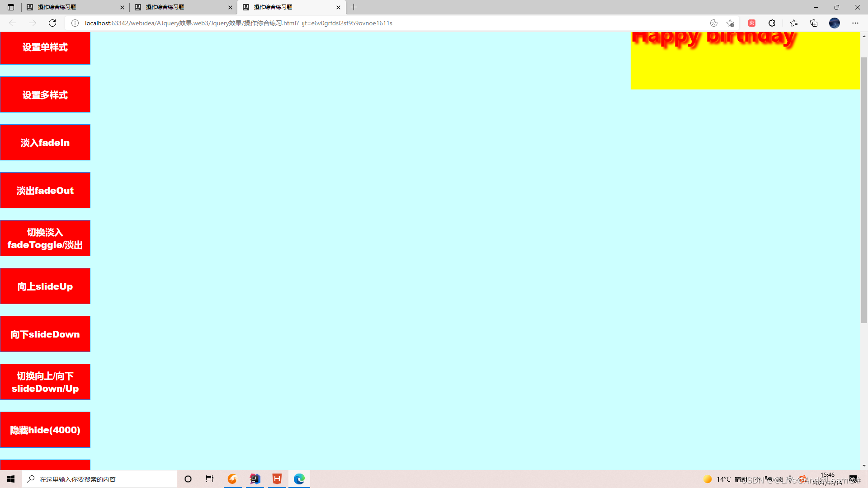
Task: Open the HBuilder H icon on taskbar
Action: pos(277,479)
